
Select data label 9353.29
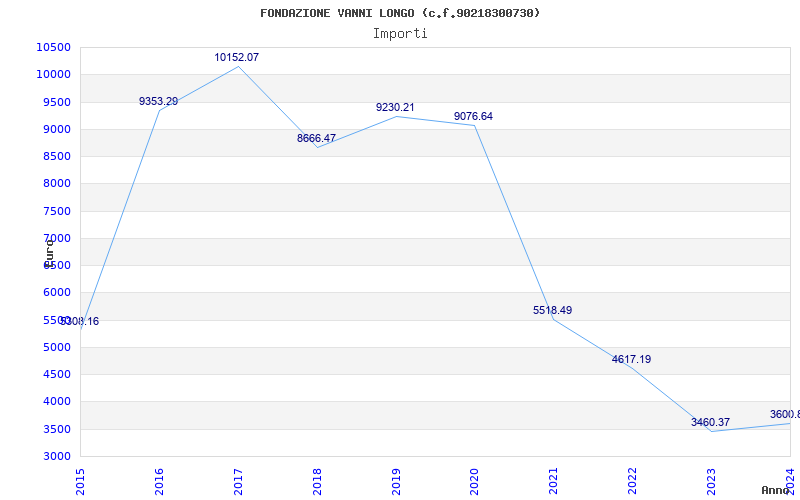[x=158, y=101]
